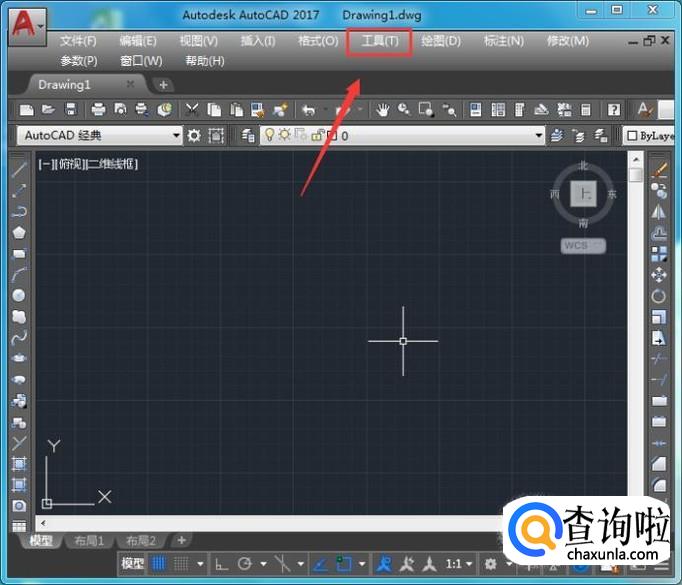Image resolution: width=682 pixels, height=585 pixels.
Task: Select the Pan hand tool
Action: pos(383,110)
